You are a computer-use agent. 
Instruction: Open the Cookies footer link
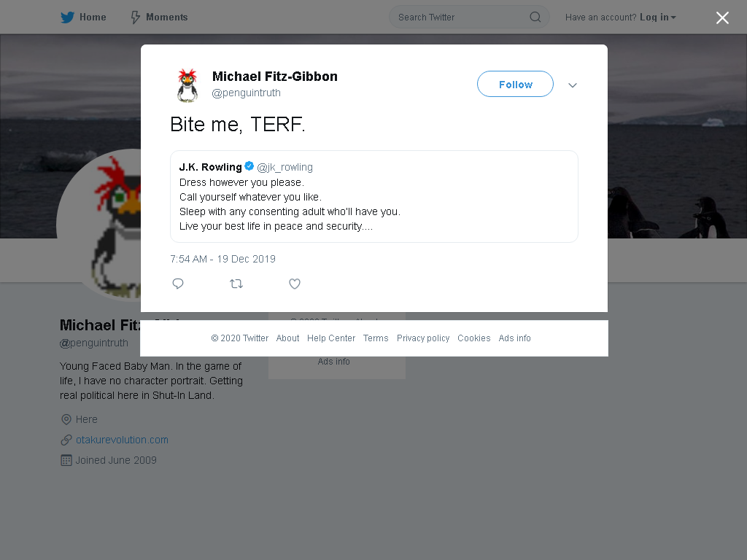473,338
